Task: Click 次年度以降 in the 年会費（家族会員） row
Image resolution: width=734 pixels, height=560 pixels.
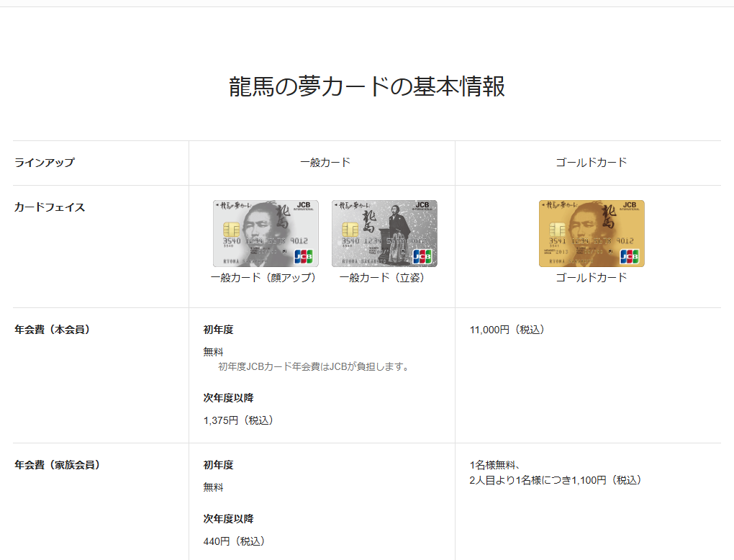Action: coord(228,519)
